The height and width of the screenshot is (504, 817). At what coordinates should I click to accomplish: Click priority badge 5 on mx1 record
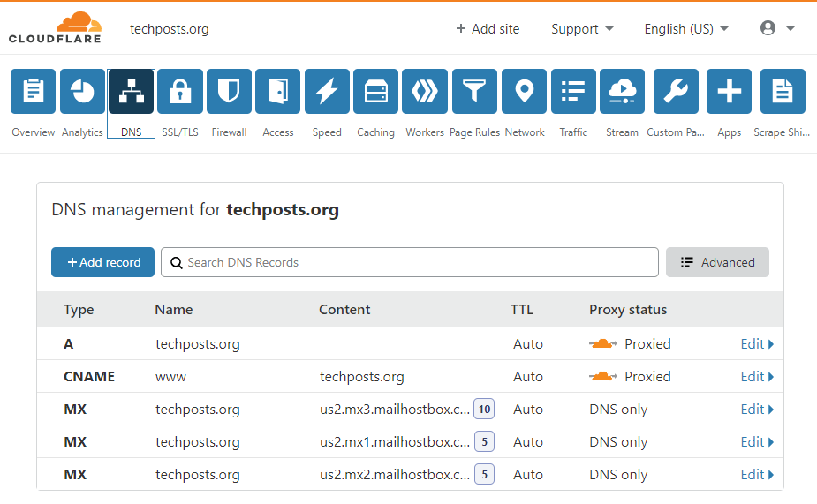coord(484,442)
